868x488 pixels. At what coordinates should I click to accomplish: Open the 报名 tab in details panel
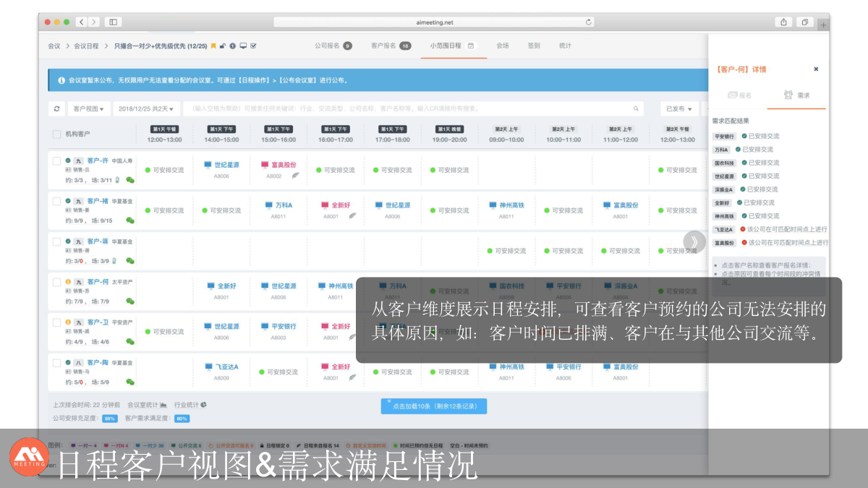(x=739, y=95)
